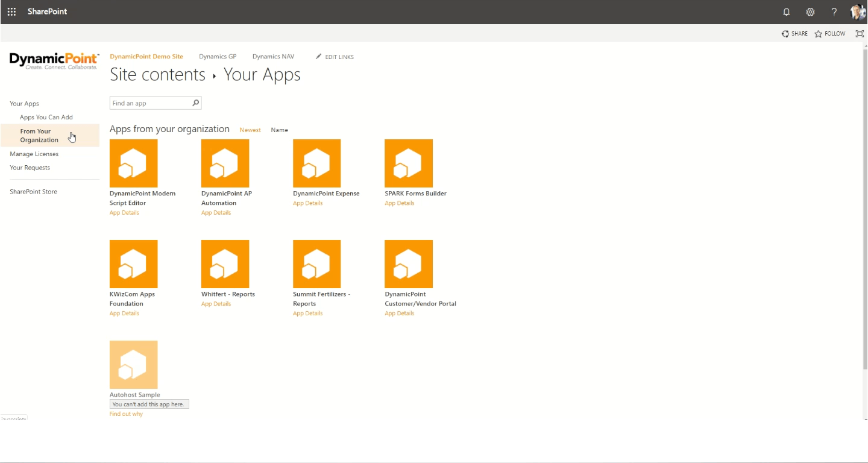
Task: App Details for Summit Fertilizers - Reports
Action: pyautogui.click(x=307, y=313)
